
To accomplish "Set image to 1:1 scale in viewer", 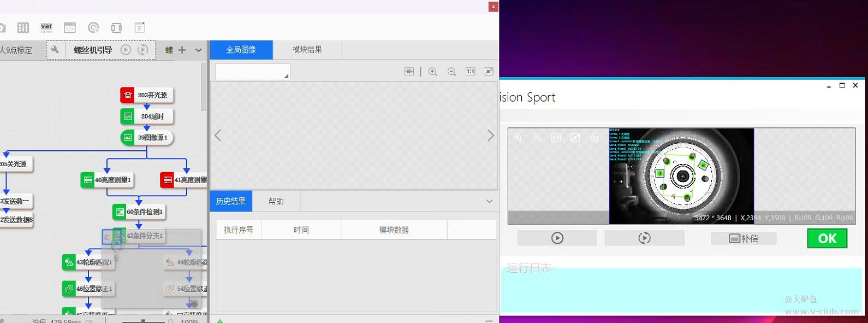I will [470, 72].
